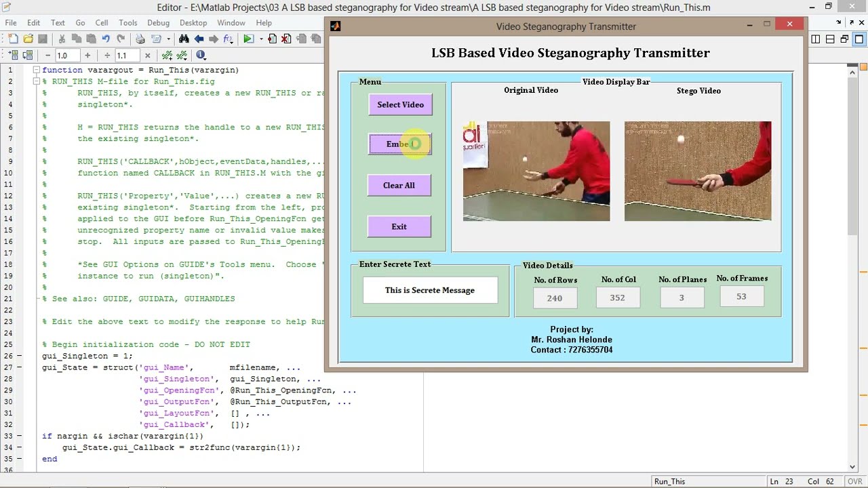Click the Embed button
This screenshot has height=488, width=868.
pyautogui.click(x=400, y=144)
